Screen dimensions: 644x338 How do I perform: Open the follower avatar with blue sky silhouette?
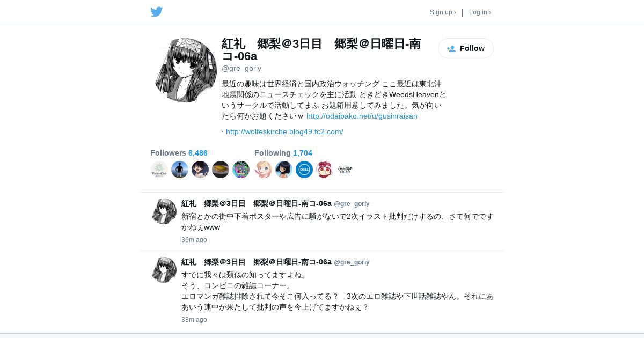click(x=180, y=170)
